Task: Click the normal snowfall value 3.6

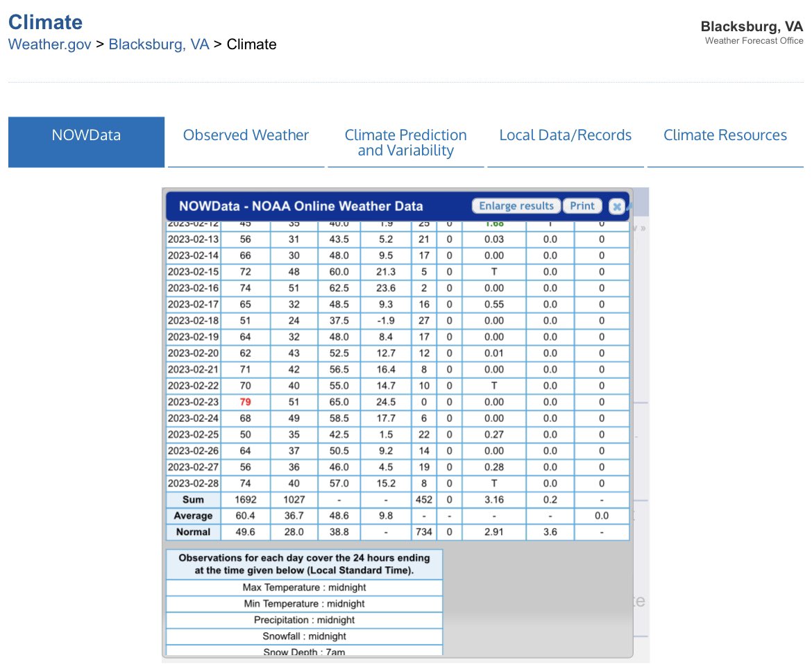Action: [550, 532]
